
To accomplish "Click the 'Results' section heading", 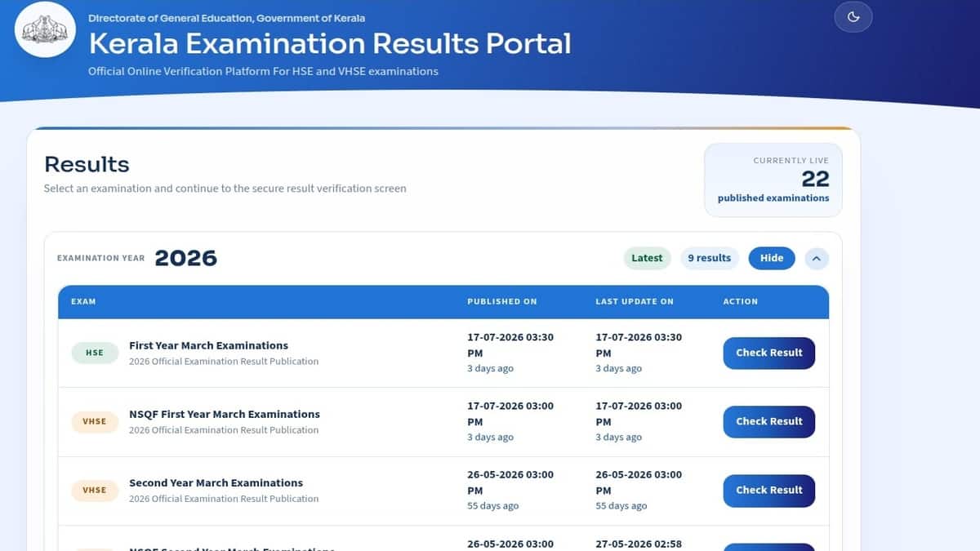I will 87,164.
